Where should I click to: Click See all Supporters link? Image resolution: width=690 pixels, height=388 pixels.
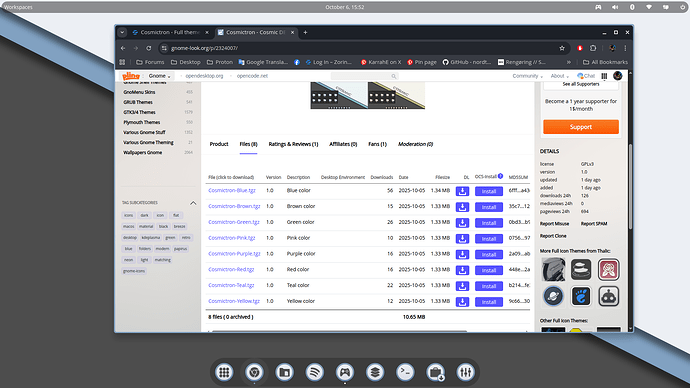pyautogui.click(x=581, y=84)
